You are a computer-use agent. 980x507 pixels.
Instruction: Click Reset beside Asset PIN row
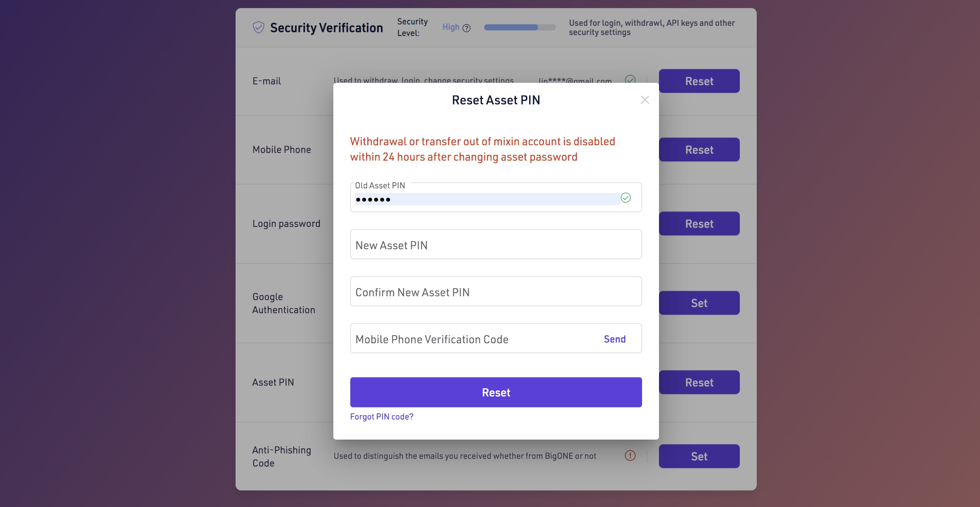point(699,382)
